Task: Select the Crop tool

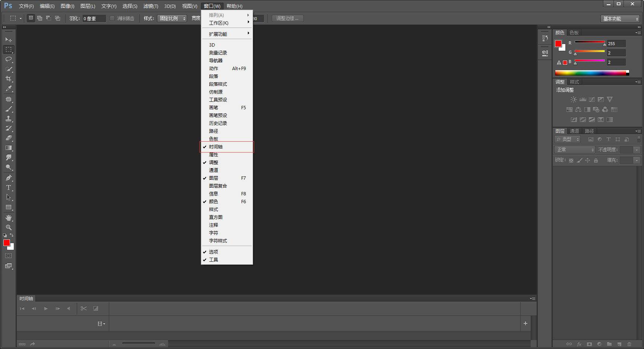Action: (9, 79)
